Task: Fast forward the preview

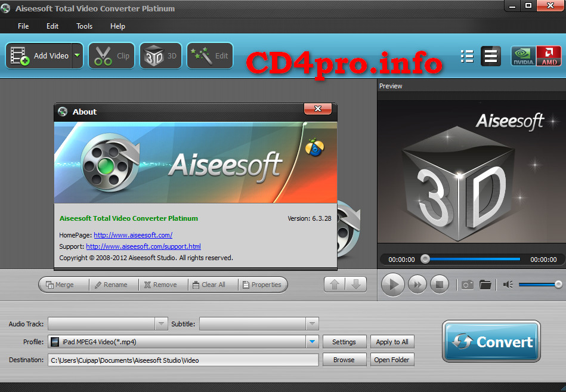Action: pyautogui.click(x=417, y=285)
